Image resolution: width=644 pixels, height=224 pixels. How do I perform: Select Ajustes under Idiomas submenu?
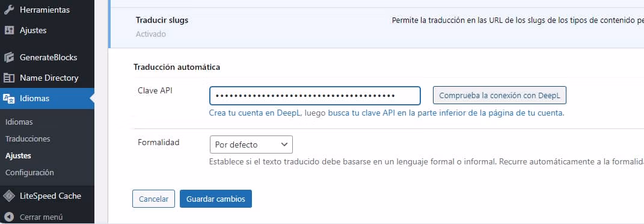[18, 156]
